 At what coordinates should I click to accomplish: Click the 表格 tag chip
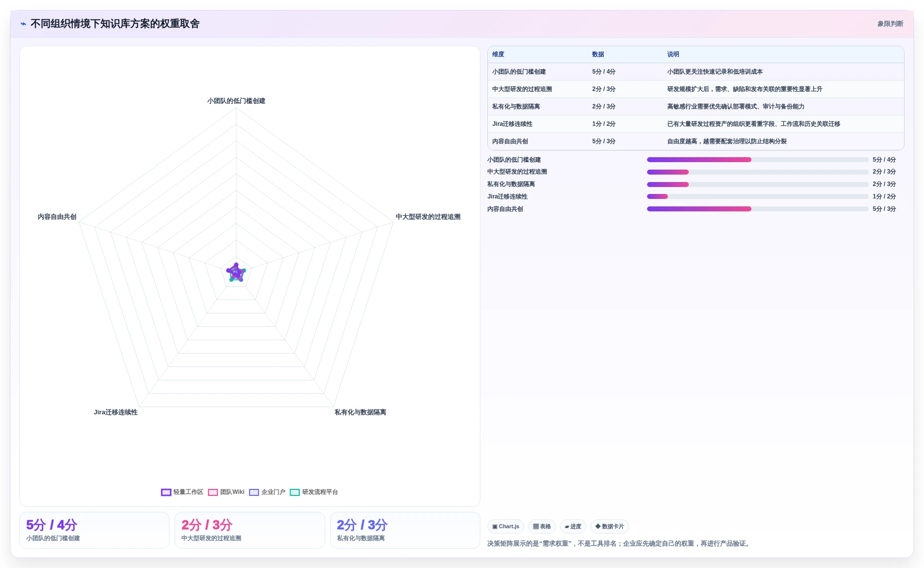point(542,526)
